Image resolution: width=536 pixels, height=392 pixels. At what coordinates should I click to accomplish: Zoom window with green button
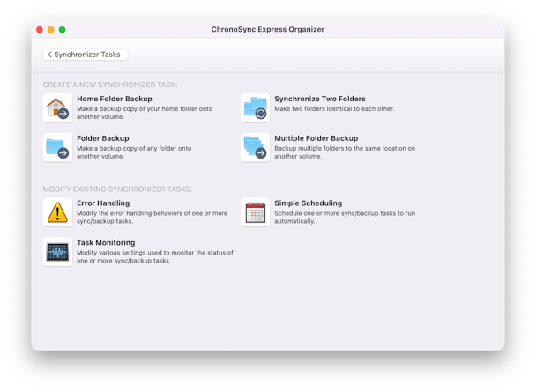point(63,30)
